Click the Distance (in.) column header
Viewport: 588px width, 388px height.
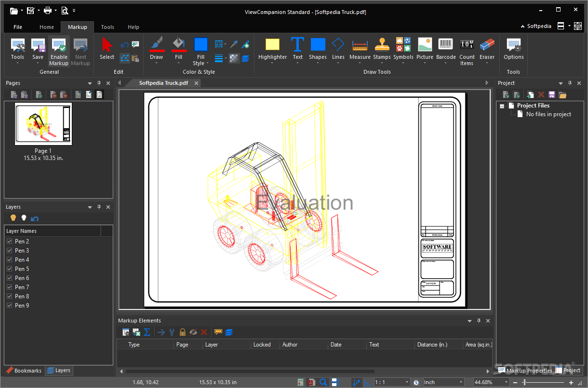coord(439,345)
